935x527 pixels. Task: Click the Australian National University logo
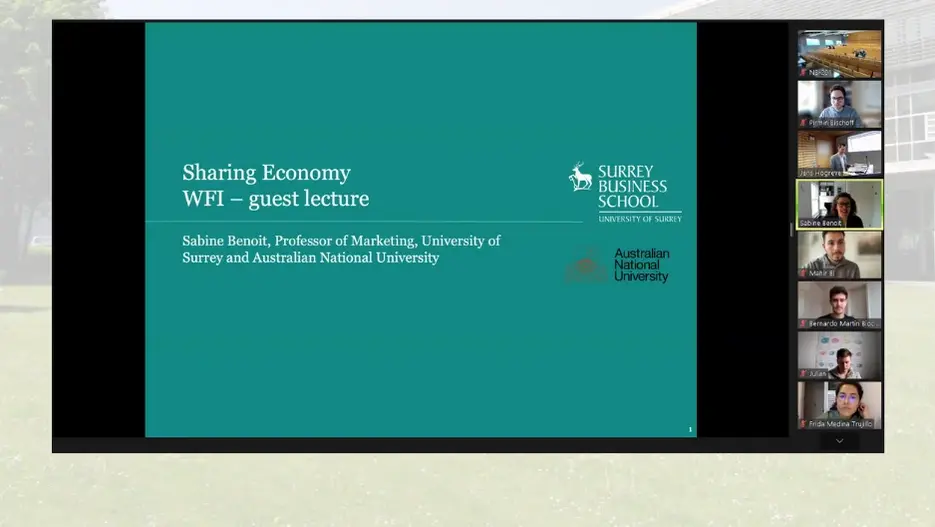[618, 265]
